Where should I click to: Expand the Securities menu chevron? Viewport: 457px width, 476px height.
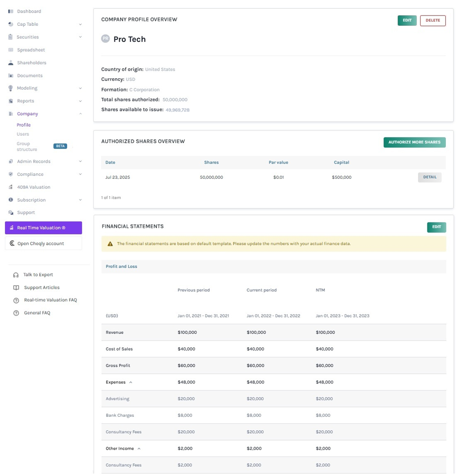point(80,37)
